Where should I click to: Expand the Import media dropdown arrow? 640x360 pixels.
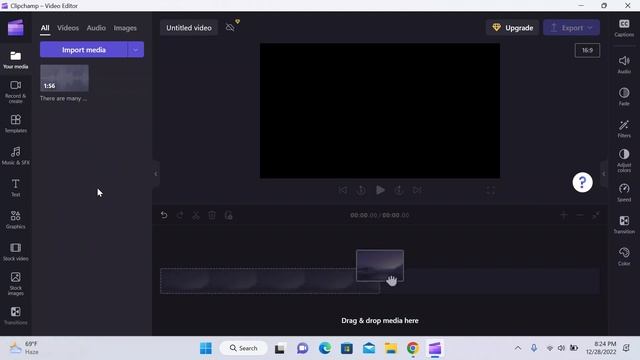[136, 50]
